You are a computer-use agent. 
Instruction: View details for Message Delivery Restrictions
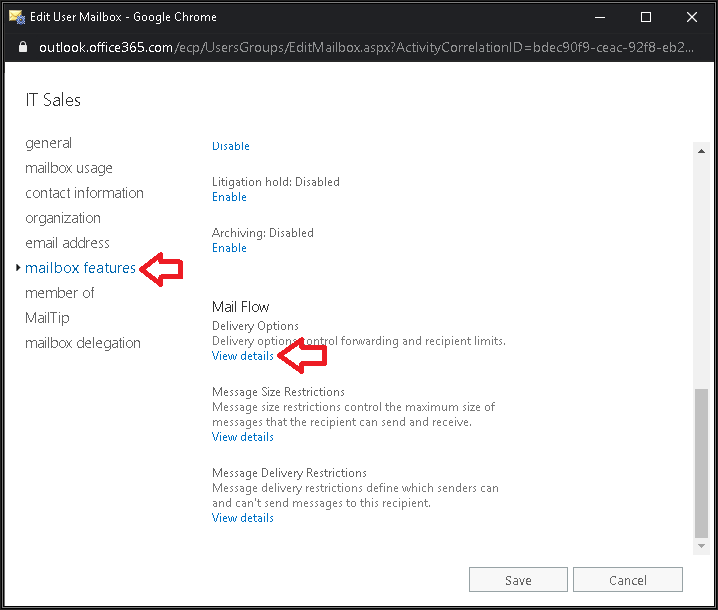tap(243, 518)
